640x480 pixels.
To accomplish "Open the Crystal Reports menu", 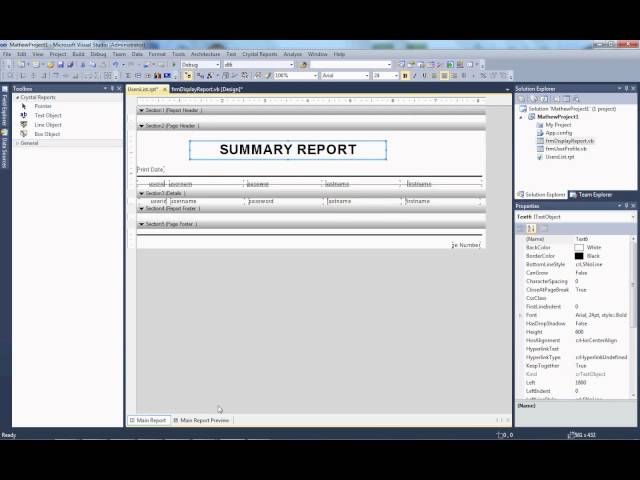I will click(x=260, y=54).
